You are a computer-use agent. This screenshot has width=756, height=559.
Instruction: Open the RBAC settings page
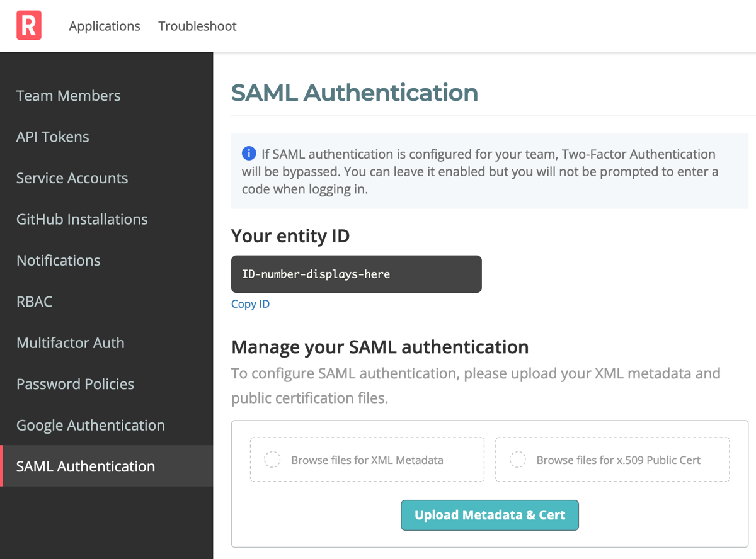pos(34,302)
